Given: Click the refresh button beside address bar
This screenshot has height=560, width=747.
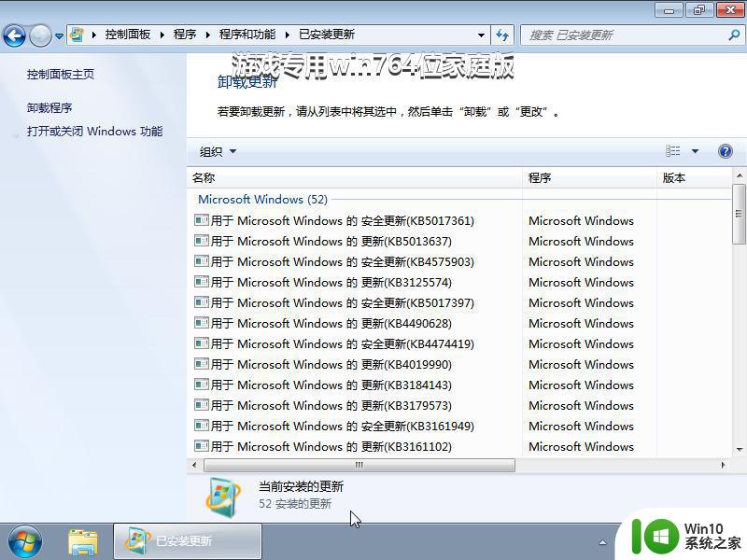Looking at the screenshot, I should tap(502, 35).
